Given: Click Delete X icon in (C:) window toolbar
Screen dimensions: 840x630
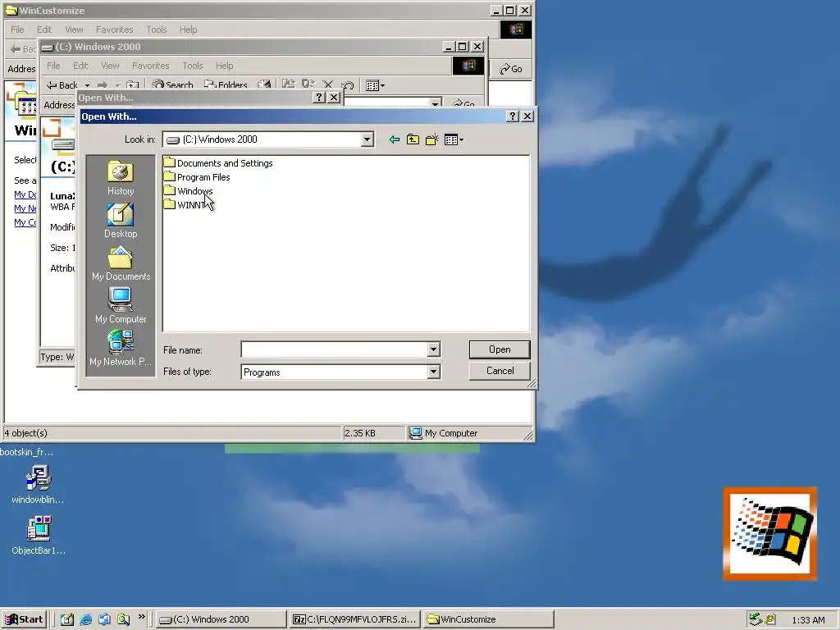Looking at the screenshot, I should click(328, 84).
